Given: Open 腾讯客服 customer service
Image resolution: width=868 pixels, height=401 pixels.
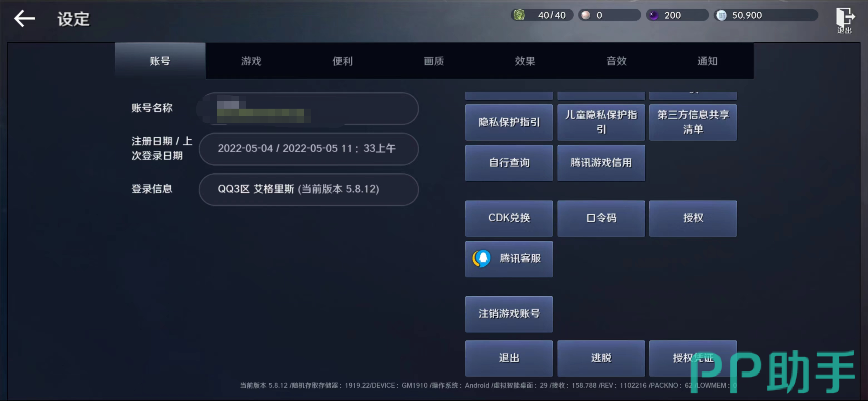Looking at the screenshot, I should [509, 259].
